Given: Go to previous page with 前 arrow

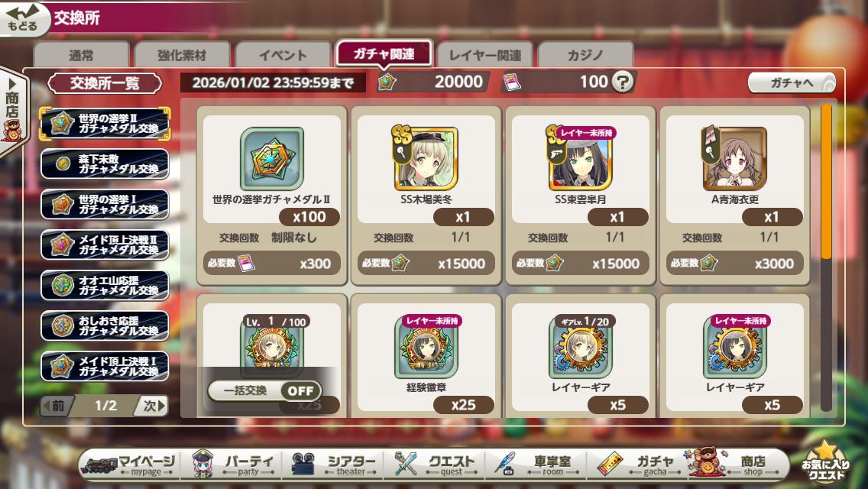Looking at the screenshot, I should pos(57,406).
